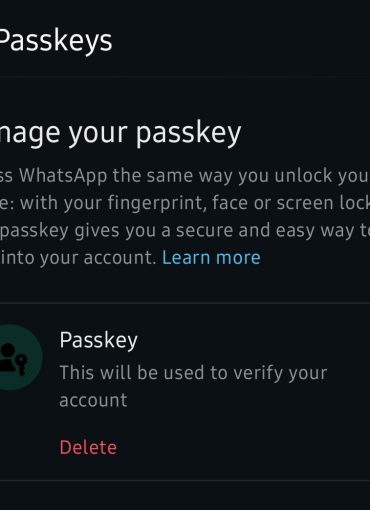Click the green passkey person-key icon
370x510 pixels.
(x=13, y=358)
